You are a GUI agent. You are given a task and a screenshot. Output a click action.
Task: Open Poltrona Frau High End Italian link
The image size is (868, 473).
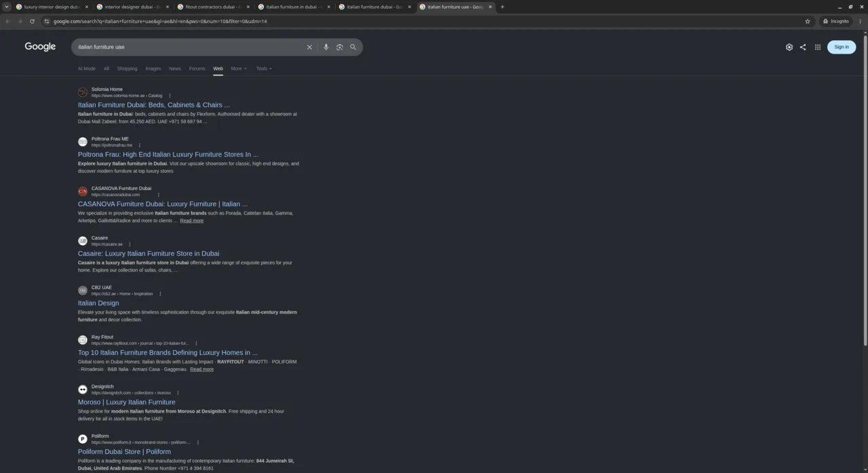coord(168,155)
